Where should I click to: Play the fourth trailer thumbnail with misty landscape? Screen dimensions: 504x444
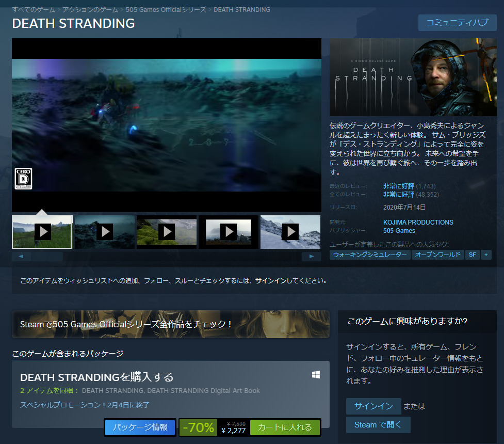pos(229,232)
